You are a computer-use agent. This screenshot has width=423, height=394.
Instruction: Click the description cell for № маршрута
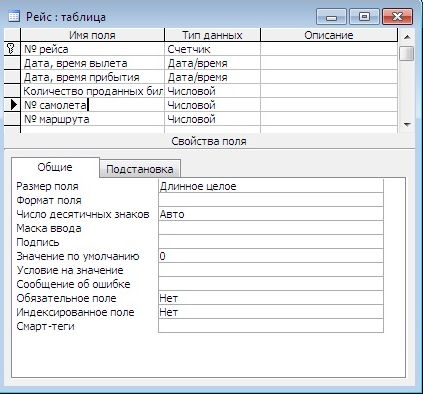pyautogui.click(x=329, y=119)
